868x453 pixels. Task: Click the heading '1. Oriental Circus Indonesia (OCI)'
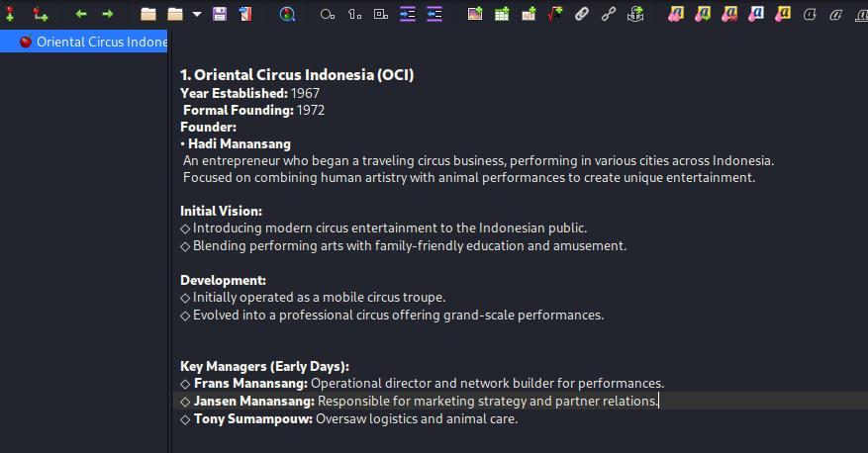[x=297, y=74]
